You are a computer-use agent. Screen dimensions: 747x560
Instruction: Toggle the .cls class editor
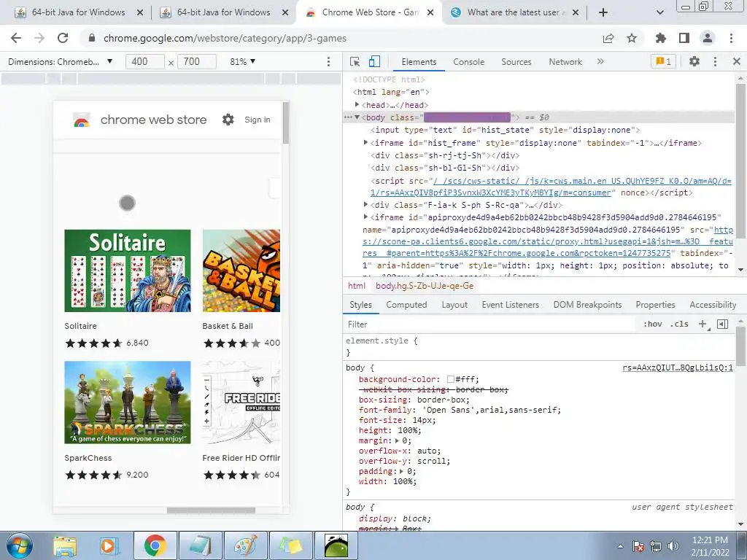(x=679, y=324)
